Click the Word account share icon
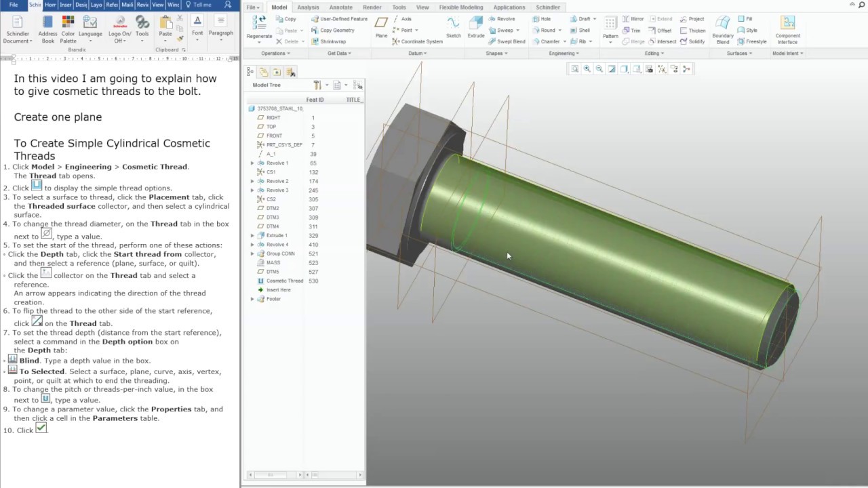This screenshot has height=488, width=868. pos(228,5)
